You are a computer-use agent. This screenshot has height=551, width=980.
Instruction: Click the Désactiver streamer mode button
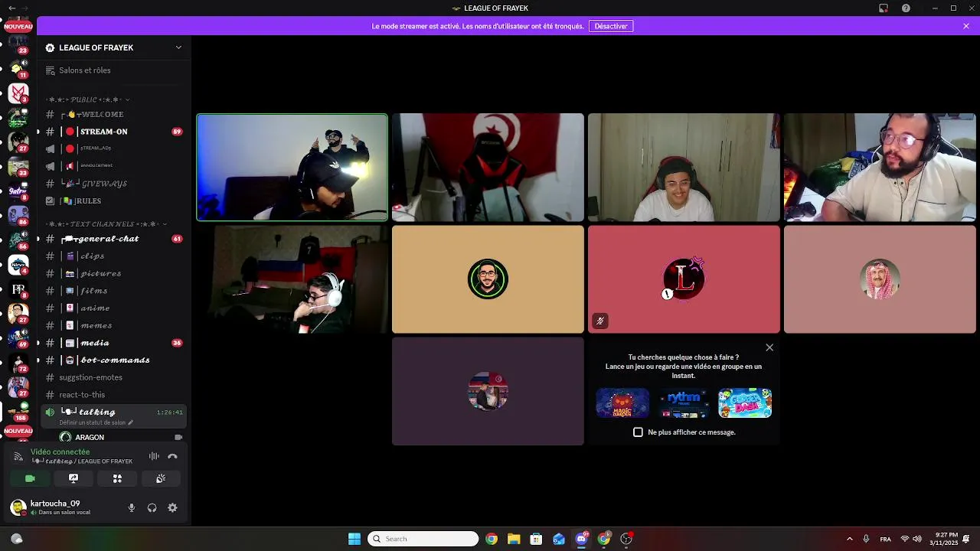pos(611,26)
